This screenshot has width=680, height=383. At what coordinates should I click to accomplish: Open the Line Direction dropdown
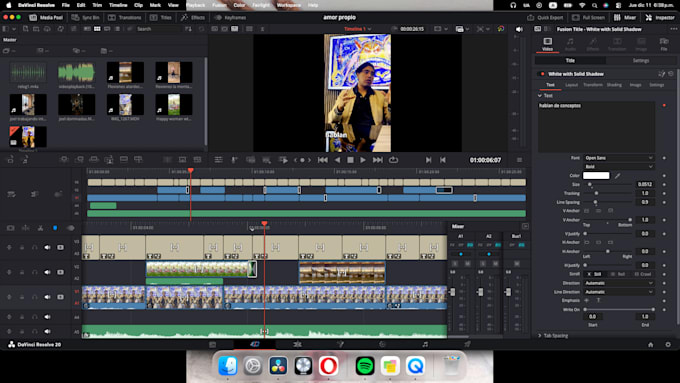click(x=618, y=292)
